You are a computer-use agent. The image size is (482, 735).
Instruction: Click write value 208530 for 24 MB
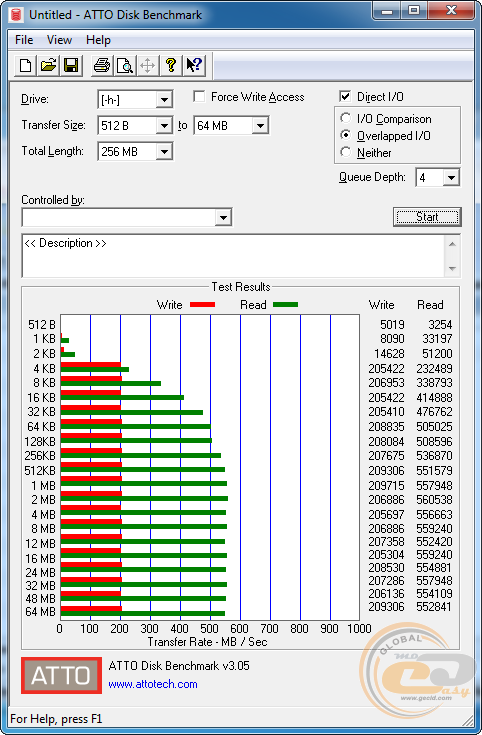pos(386,568)
